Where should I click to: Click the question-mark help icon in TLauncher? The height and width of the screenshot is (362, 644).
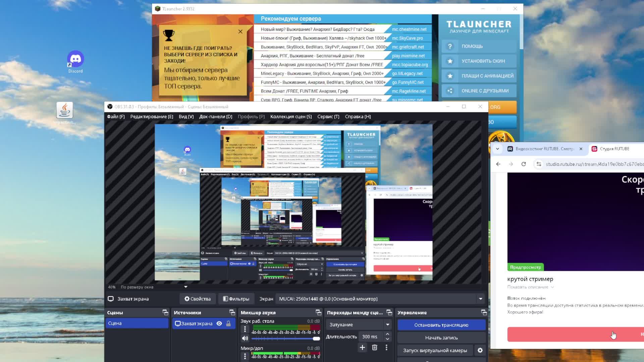point(450,46)
